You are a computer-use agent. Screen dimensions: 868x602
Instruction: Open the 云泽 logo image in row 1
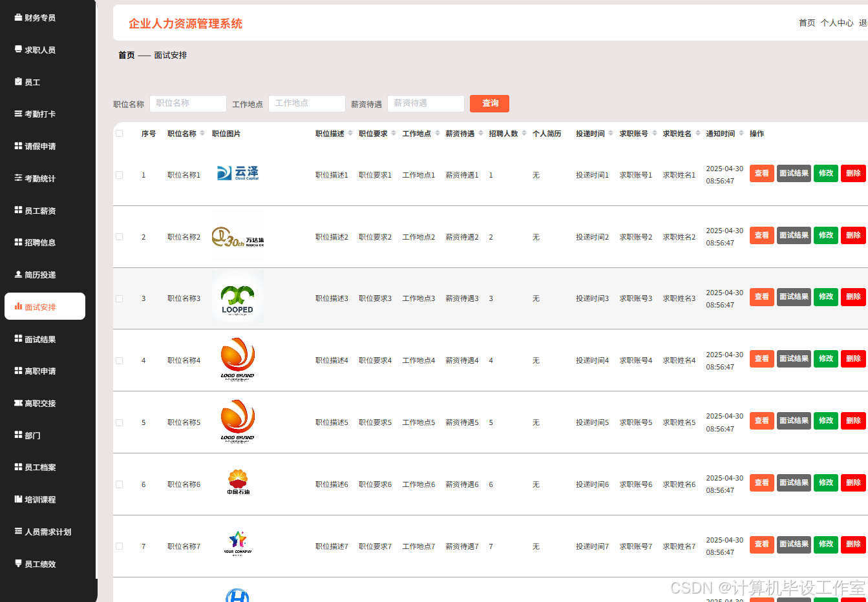(x=238, y=173)
